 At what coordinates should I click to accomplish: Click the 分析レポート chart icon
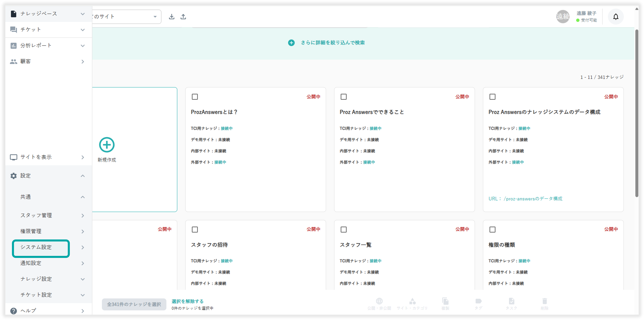pyautogui.click(x=14, y=46)
